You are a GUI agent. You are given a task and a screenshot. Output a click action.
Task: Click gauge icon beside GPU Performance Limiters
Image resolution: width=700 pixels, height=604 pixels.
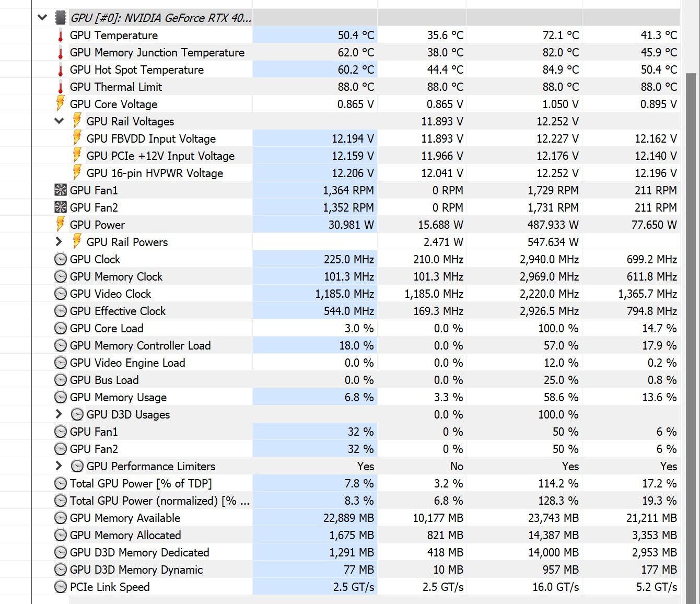click(x=77, y=466)
